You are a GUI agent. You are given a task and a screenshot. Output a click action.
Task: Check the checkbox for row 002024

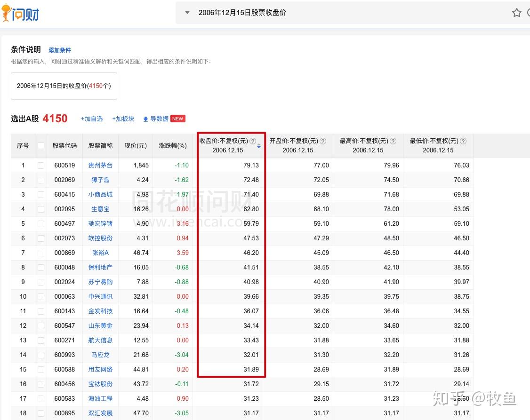pyautogui.click(x=41, y=282)
